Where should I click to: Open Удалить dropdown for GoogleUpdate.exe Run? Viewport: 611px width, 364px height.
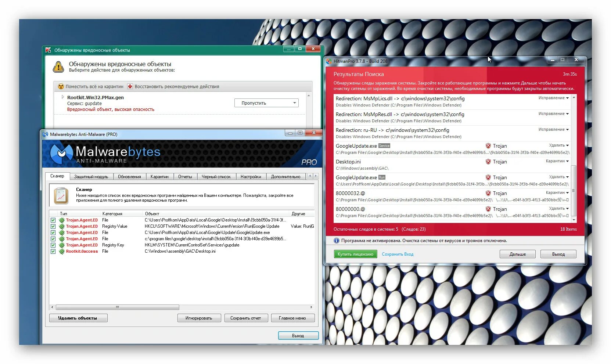558,177
